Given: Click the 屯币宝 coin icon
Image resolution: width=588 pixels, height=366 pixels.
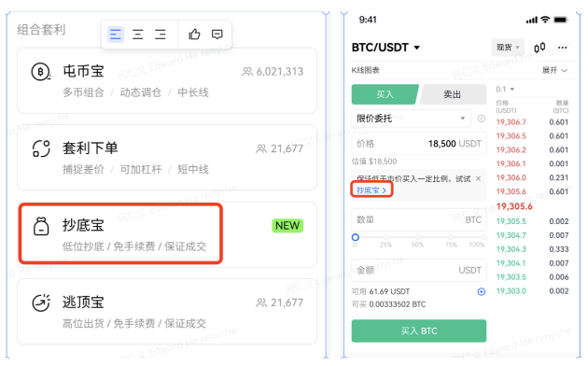Looking at the screenshot, I should pos(41,71).
